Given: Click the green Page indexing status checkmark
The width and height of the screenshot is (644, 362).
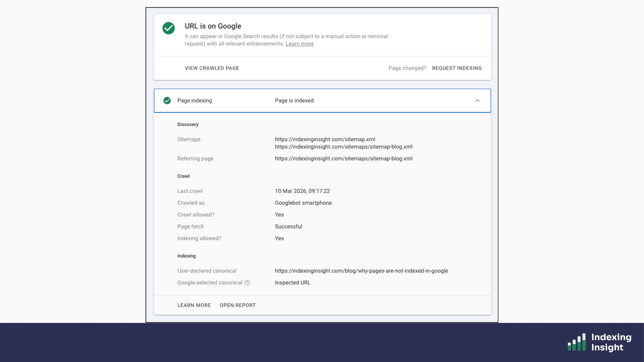Looking at the screenshot, I should click(167, 101).
